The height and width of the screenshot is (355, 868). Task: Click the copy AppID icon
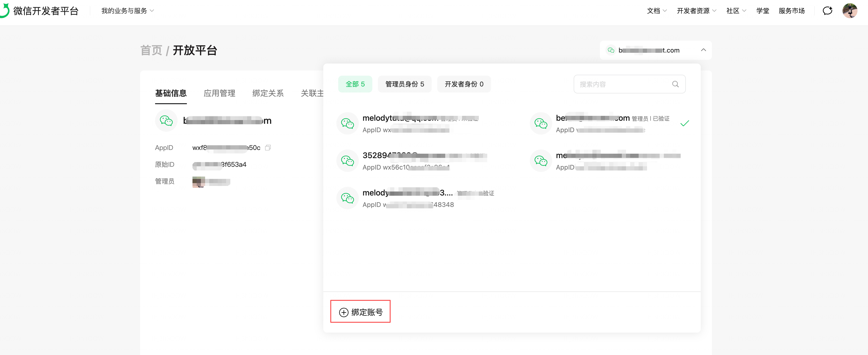point(268,148)
